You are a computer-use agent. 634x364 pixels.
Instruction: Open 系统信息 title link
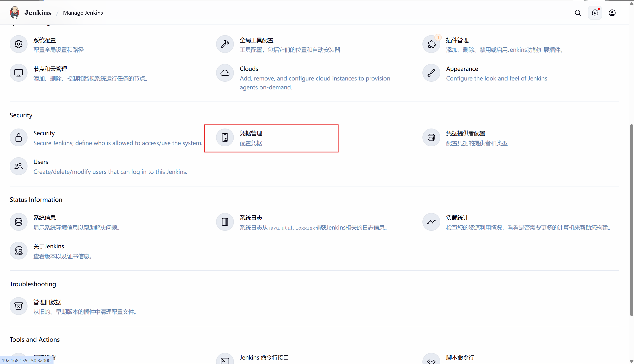coord(45,218)
